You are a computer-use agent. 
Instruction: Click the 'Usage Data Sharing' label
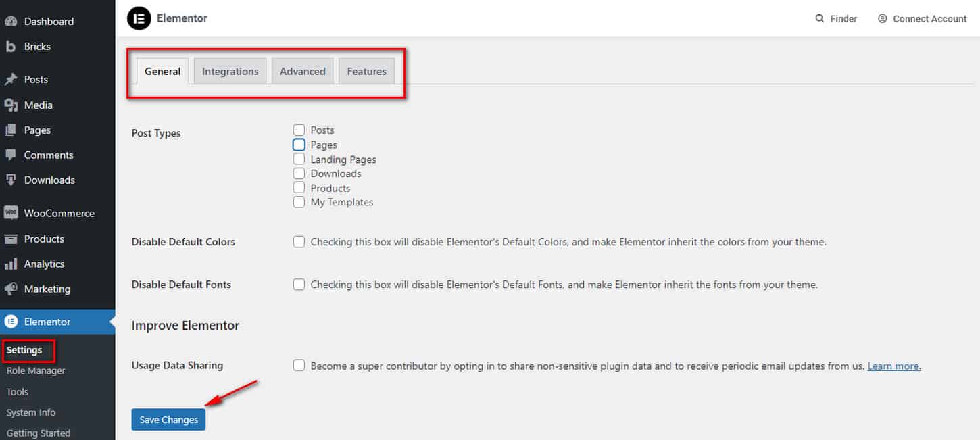177,365
